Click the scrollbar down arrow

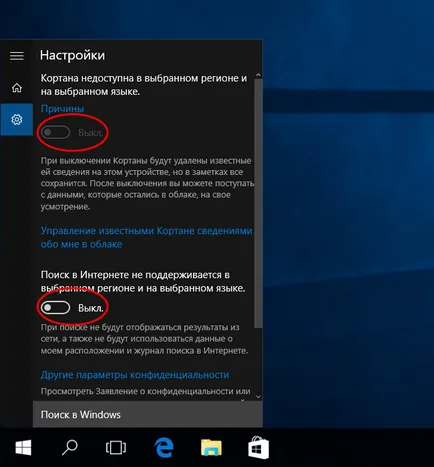click(258, 397)
